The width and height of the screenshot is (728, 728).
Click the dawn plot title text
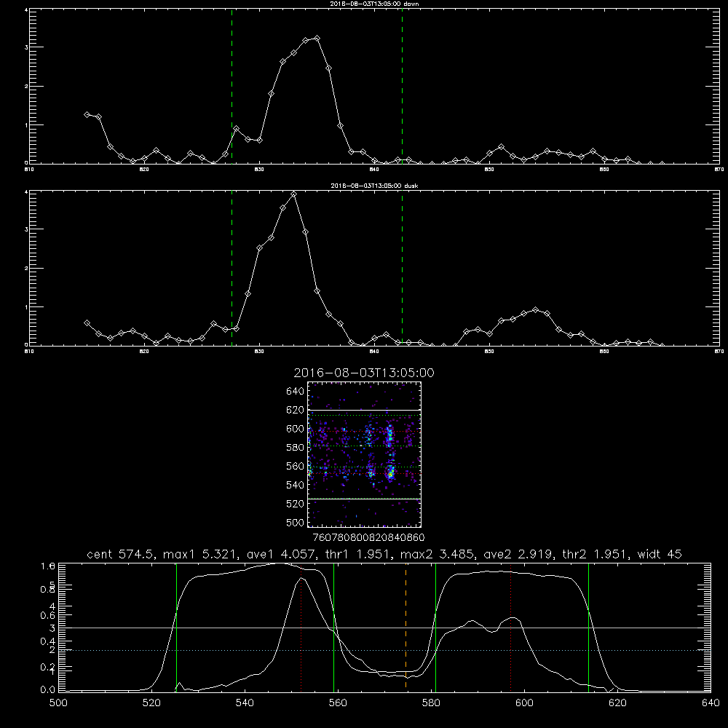pos(374,3)
